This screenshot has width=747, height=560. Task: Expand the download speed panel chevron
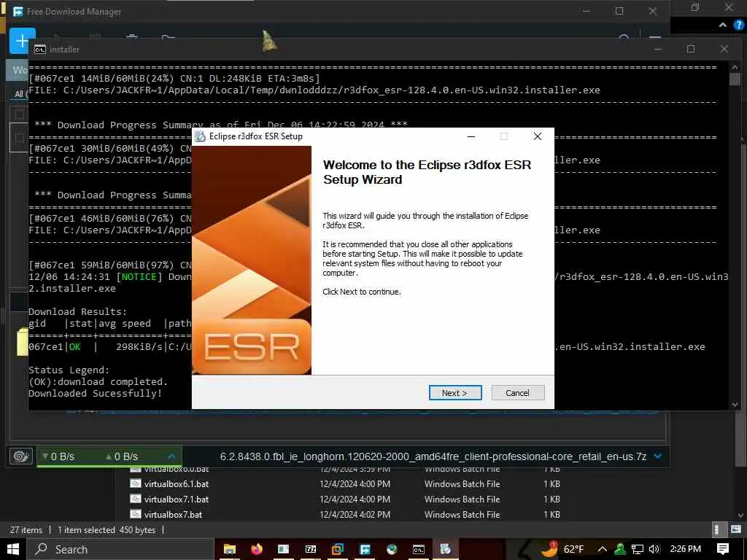(171, 456)
